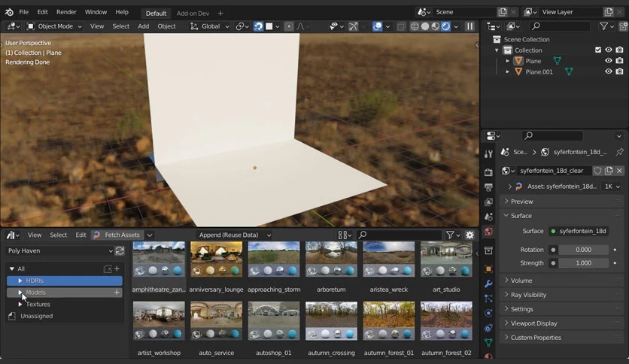Add new workspace with plus icon
629x364 pixels.
(220, 14)
